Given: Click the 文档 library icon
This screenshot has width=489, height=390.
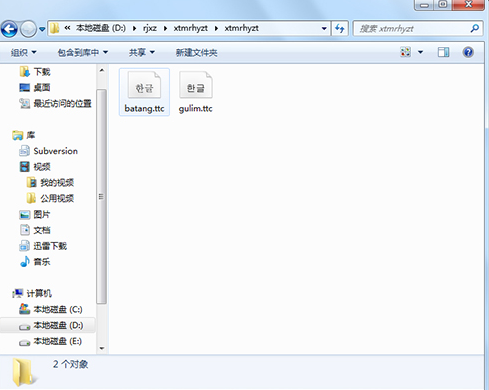Looking at the screenshot, I should [x=25, y=230].
